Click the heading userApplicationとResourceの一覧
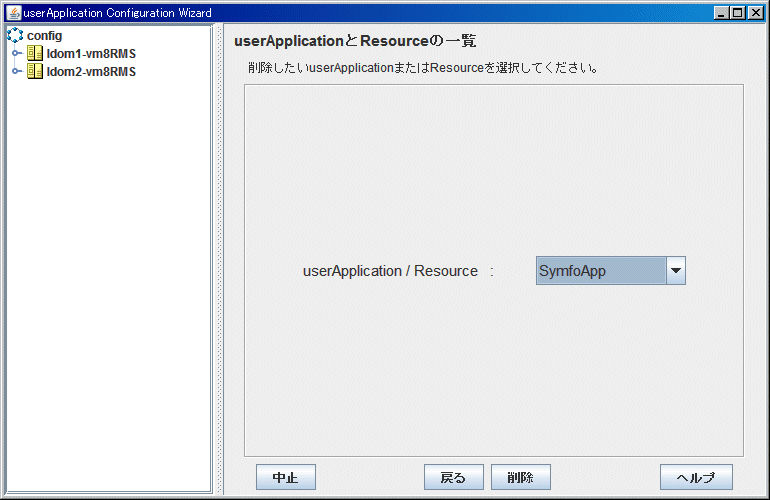The height and width of the screenshot is (500, 770). click(355, 41)
